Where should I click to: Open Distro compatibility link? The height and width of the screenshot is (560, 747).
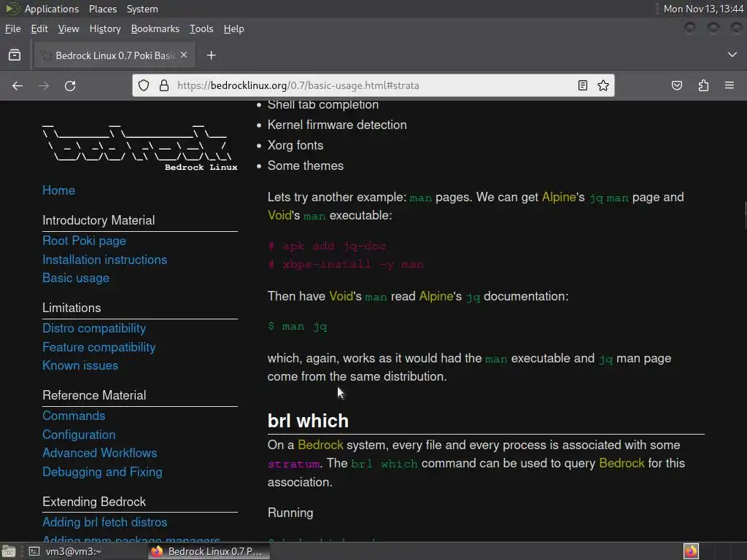coord(94,328)
